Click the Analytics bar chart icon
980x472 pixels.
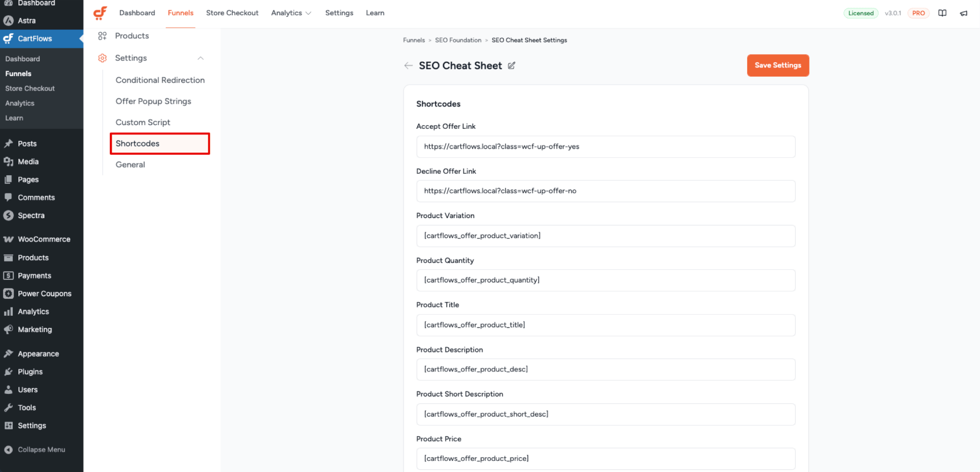click(8, 311)
